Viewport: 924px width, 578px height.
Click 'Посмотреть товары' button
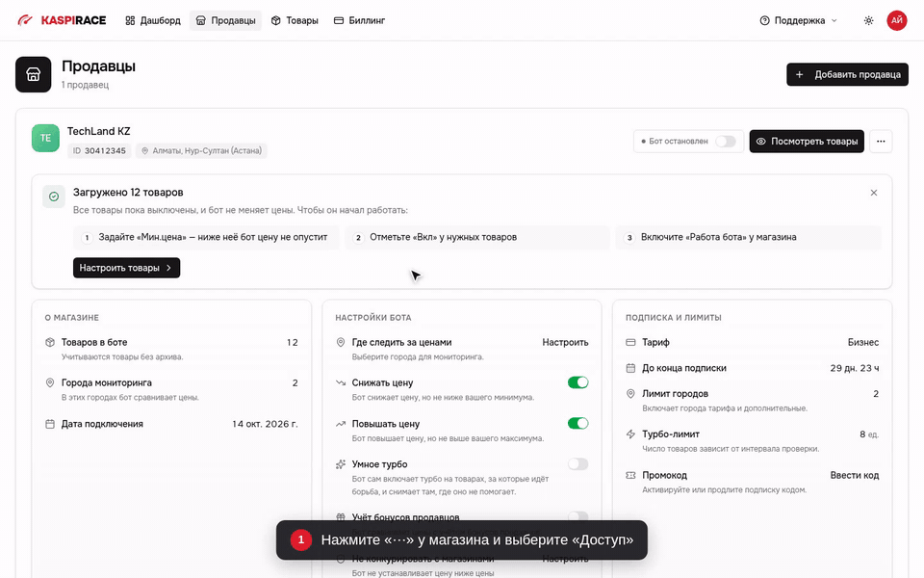[x=807, y=142]
